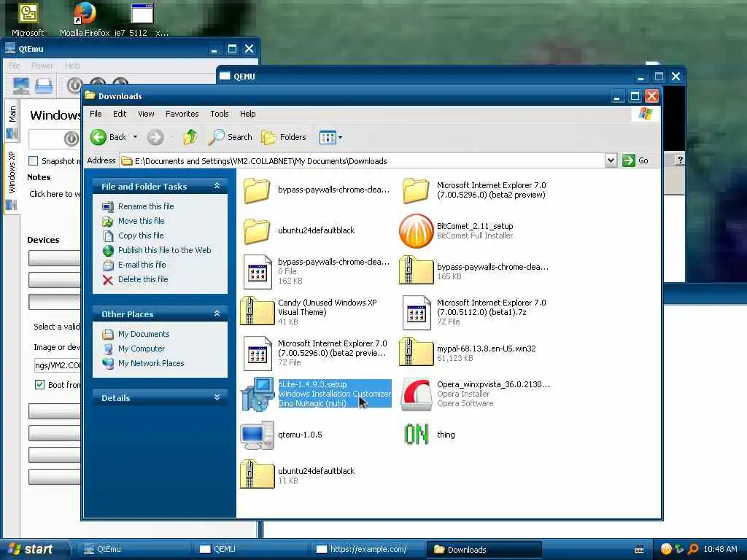Switch to QEMU taskbar button
Screen dimensions: 747x560
click(250, 550)
